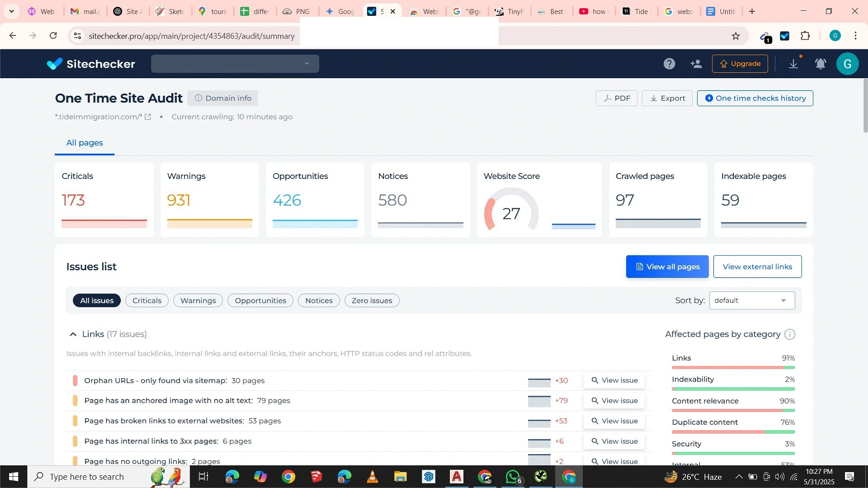Viewport: 868px width, 488px height.
Task: Click the downloads arrow icon in header
Action: (793, 64)
